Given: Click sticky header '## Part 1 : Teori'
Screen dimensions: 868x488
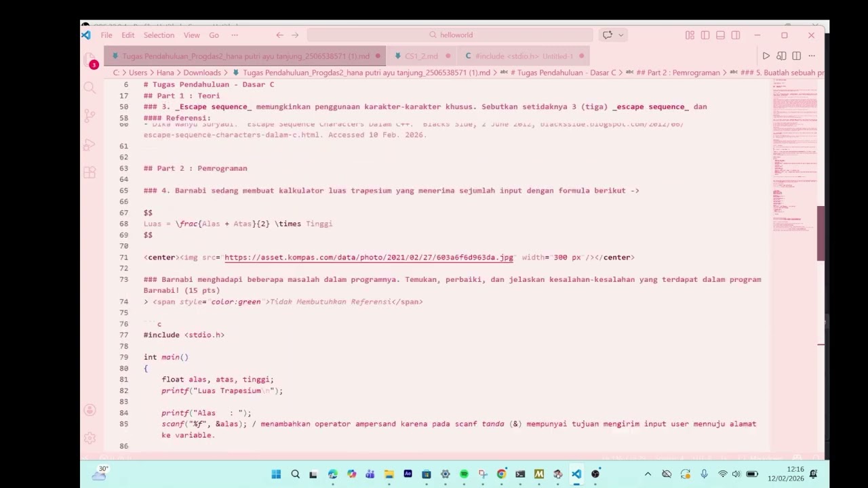Looking at the screenshot, I should 181,96.
